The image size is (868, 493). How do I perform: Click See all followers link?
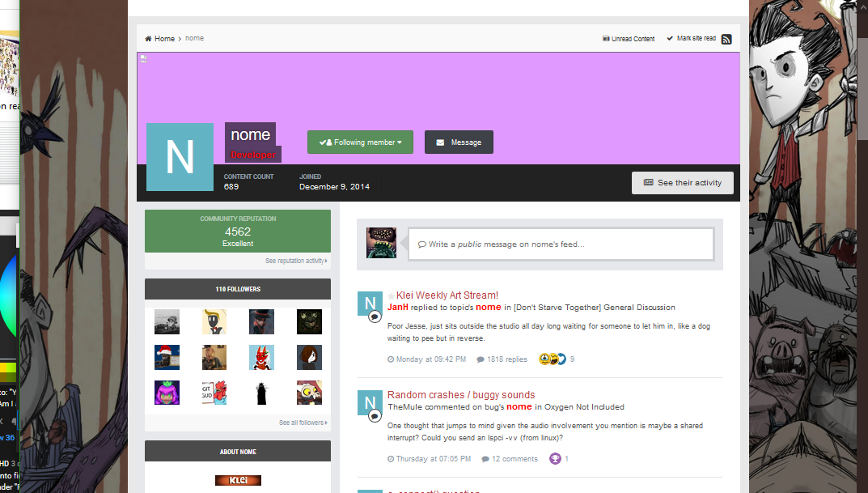[303, 423]
